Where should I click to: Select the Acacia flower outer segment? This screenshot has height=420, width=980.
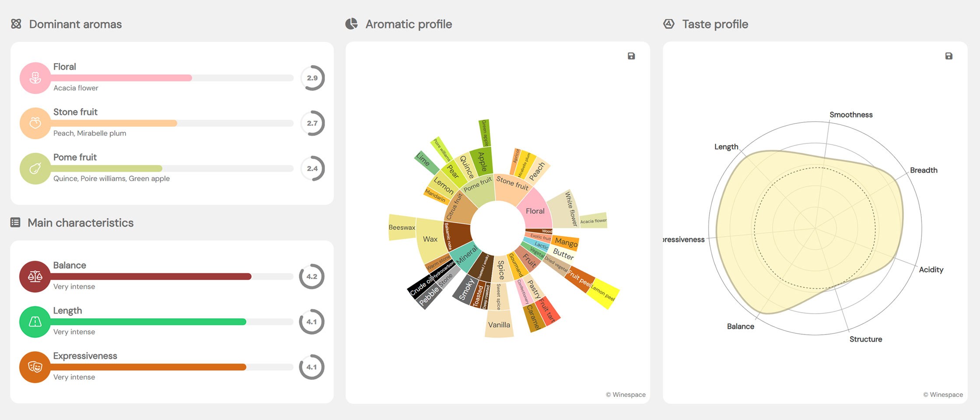click(x=593, y=220)
